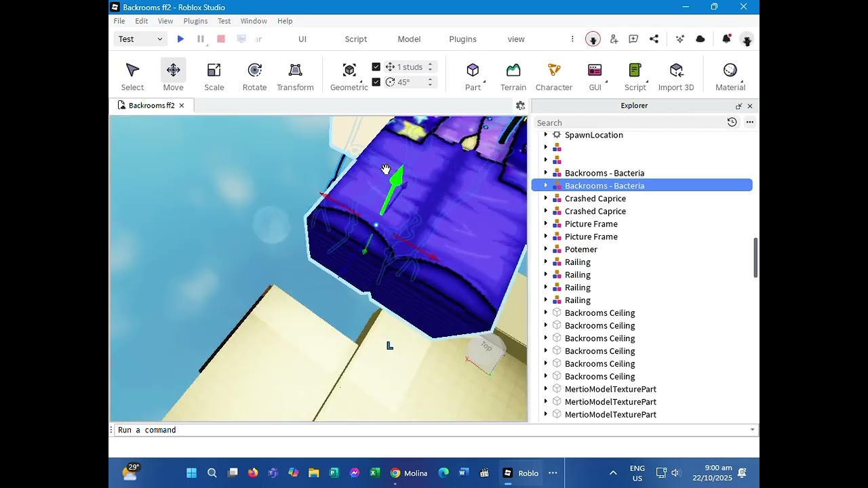Open the Test mode dropdown
868x488 pixels.
click(140, 39)
